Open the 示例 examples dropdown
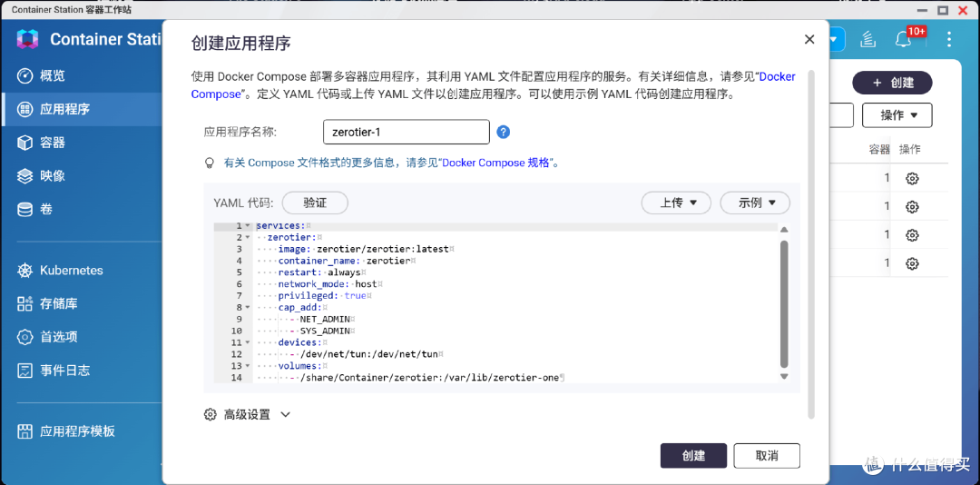 755,203
